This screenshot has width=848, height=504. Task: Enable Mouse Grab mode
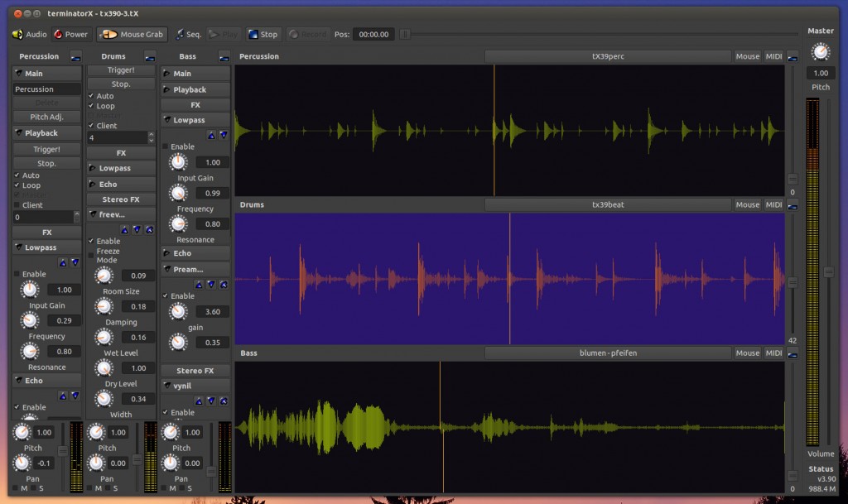(132, 35)
